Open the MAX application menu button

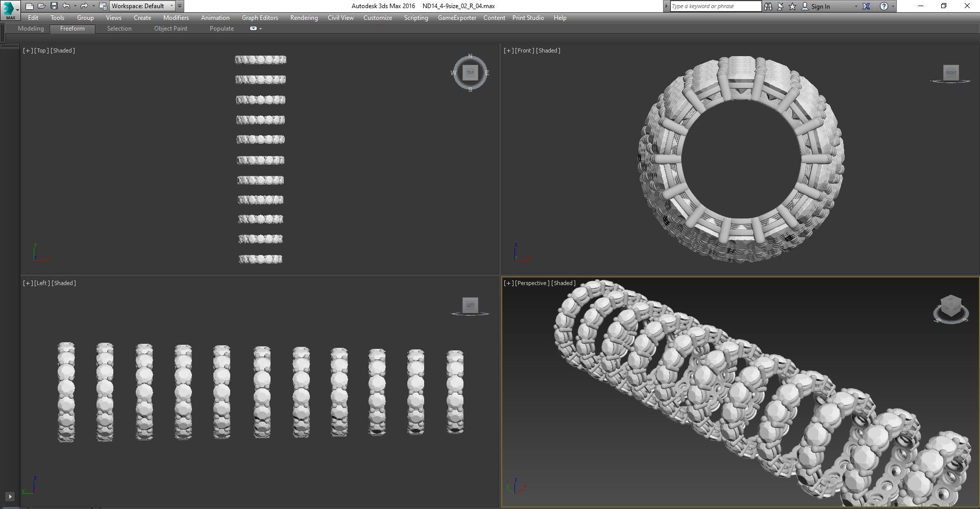click(10, 10)
